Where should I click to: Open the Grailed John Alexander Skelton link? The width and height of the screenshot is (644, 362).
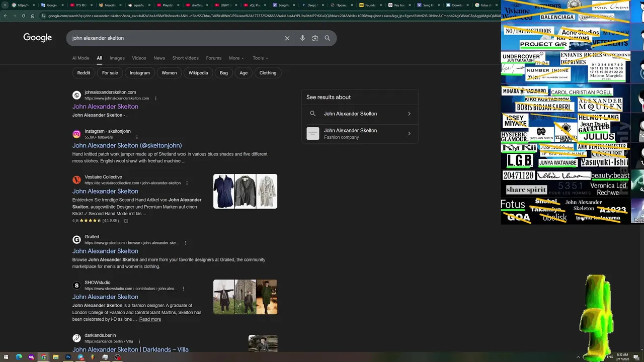tap(105, 251)
